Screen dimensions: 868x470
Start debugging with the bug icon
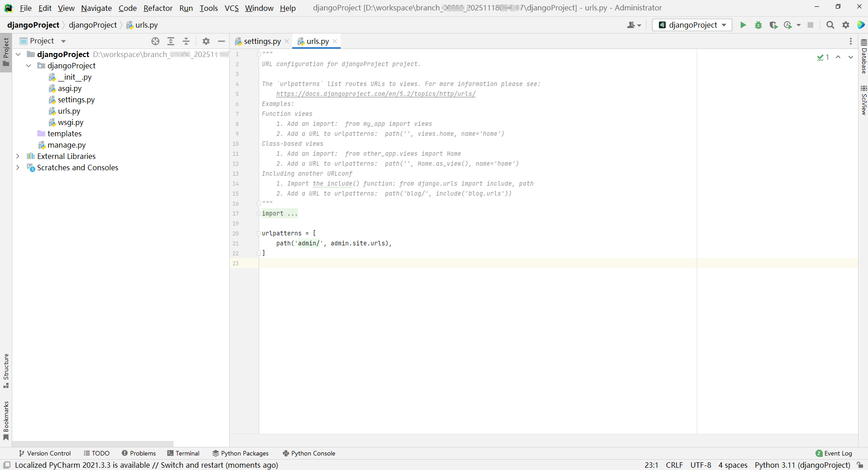coord(758,25)
